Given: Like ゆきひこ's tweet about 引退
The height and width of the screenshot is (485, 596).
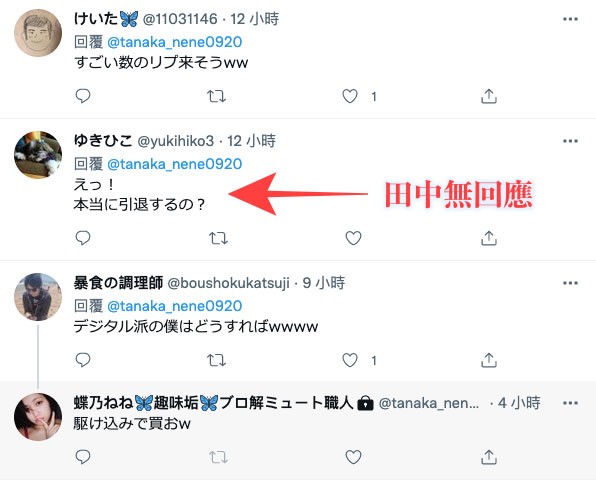Looking at the screenshot, I should 353,238.
